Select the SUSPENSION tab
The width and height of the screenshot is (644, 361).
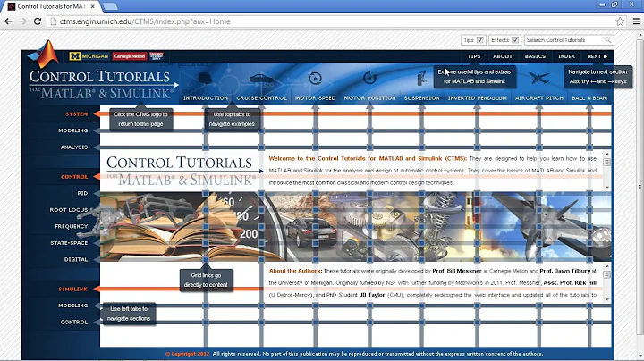(x=421, y=98)
